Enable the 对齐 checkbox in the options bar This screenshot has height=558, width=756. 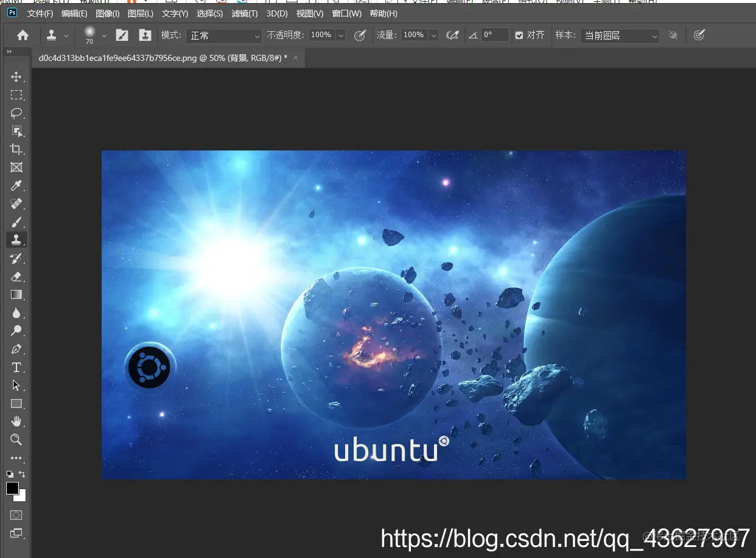click(519, 35)
